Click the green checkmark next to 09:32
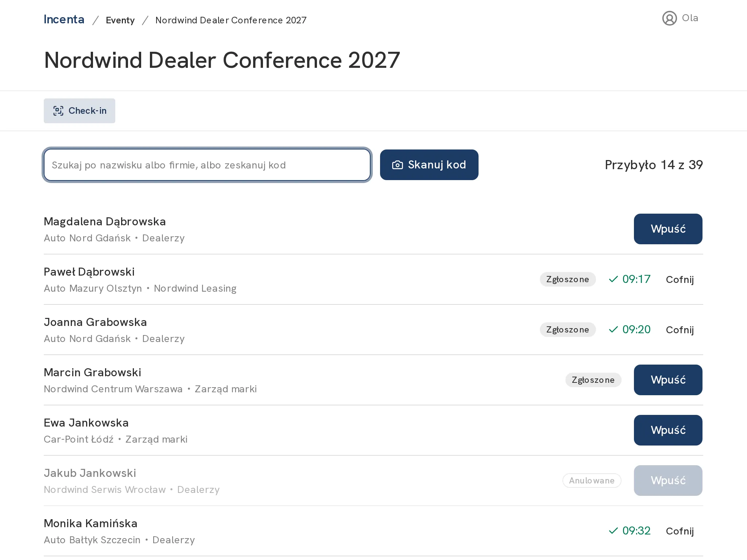 614,531
